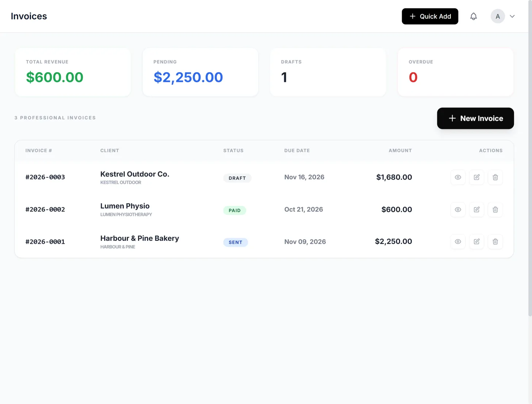Viewport: 532px width, 404px height.
Task: Click the Pending $2,250.00 card
Action: tap(200, 72)
